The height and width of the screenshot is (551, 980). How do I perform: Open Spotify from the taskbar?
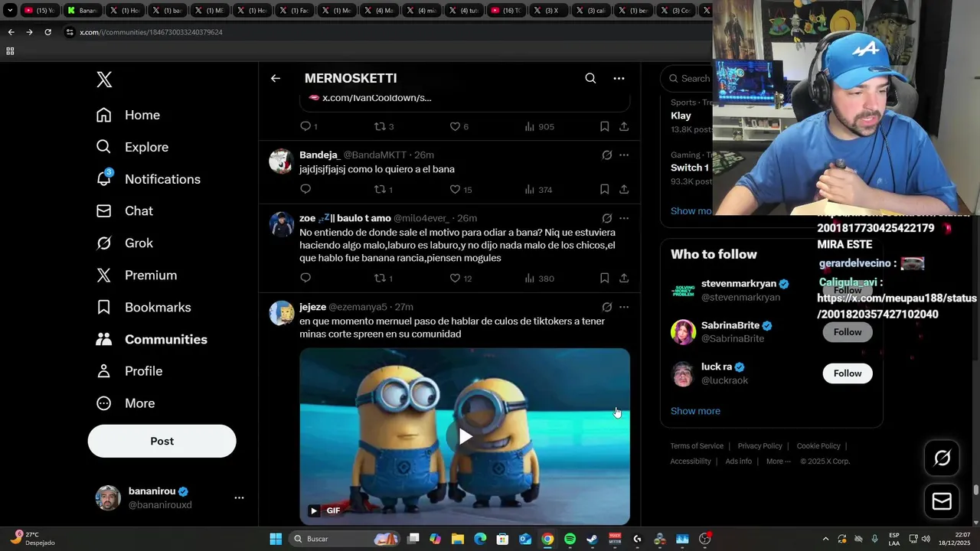pyautogui.click(x=570, y=539)
